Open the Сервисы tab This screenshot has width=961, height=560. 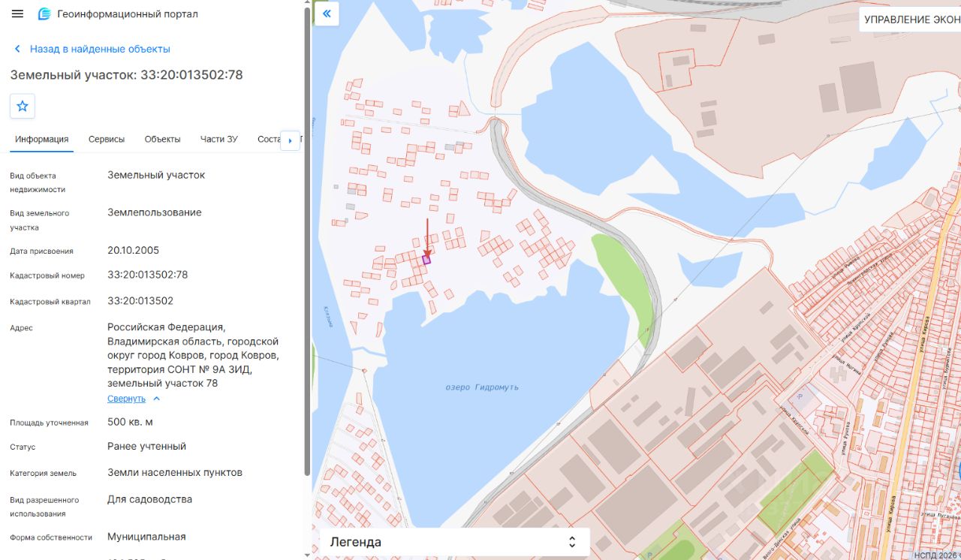point(107,139)
